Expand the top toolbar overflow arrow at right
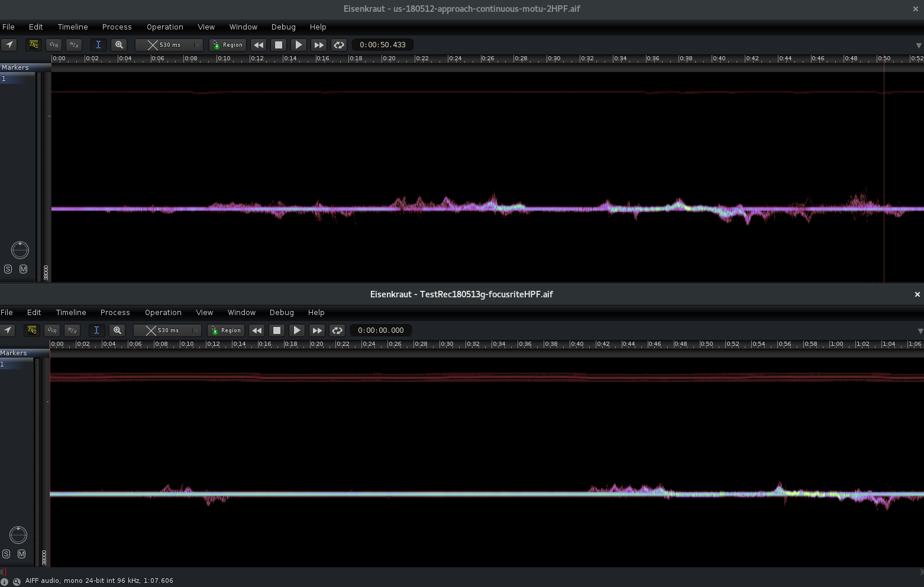 (x=918, y=46)
